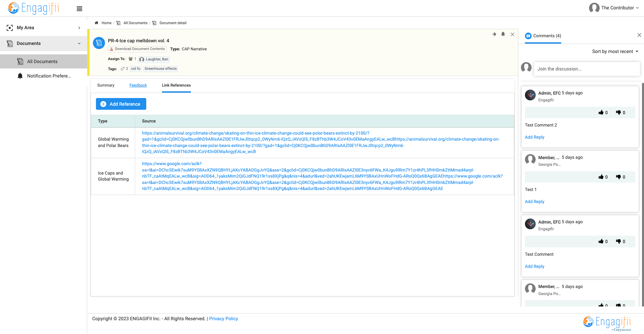Click the forward arrow icon in document header
The width and height of the screenshot is (644, 334).
pos(494,34)
